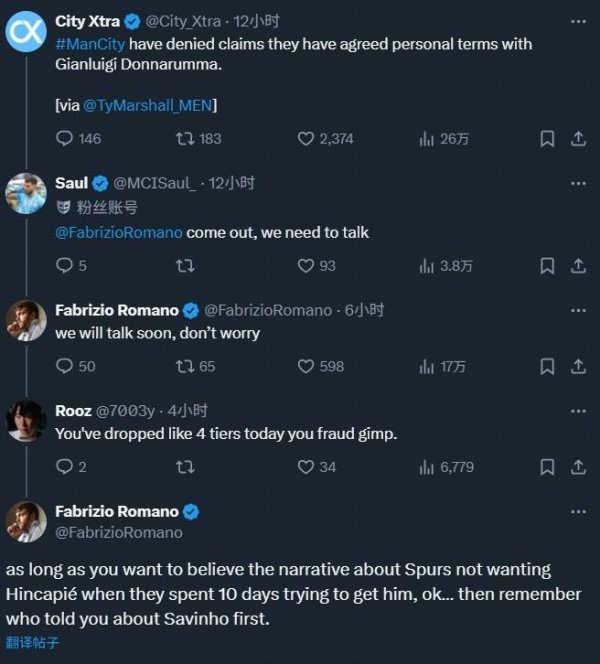Click the 翻译帖子 translate post link
Image resolution: width=600 pixels, height=664 pixels.
point(32,643)
